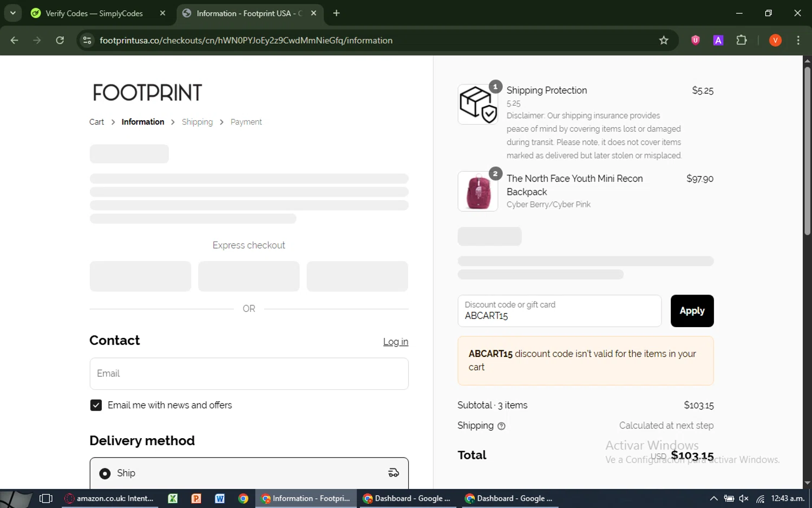Image resolution: width=812 pixels, height=508 pixels.
Task: Apply the ABCART15 discount code
Action: coord(692,311)
